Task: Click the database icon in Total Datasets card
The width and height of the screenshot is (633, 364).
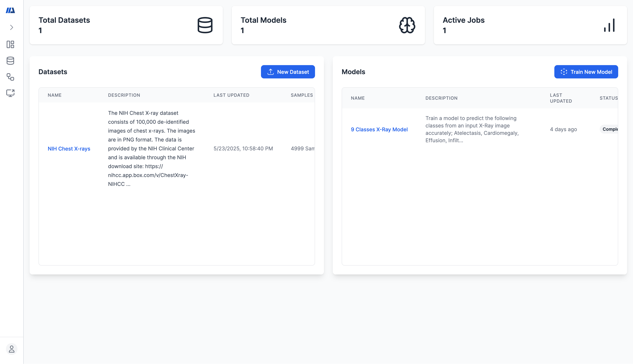Action: (205, 25)
